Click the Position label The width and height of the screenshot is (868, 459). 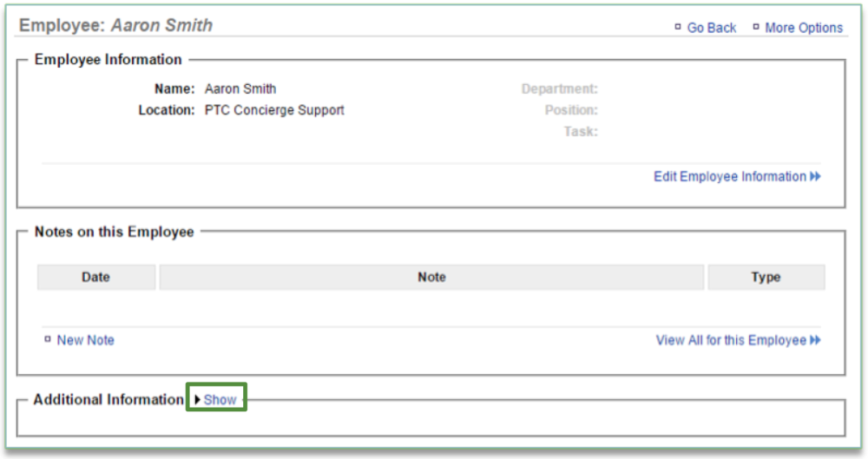tap(571, 110)
